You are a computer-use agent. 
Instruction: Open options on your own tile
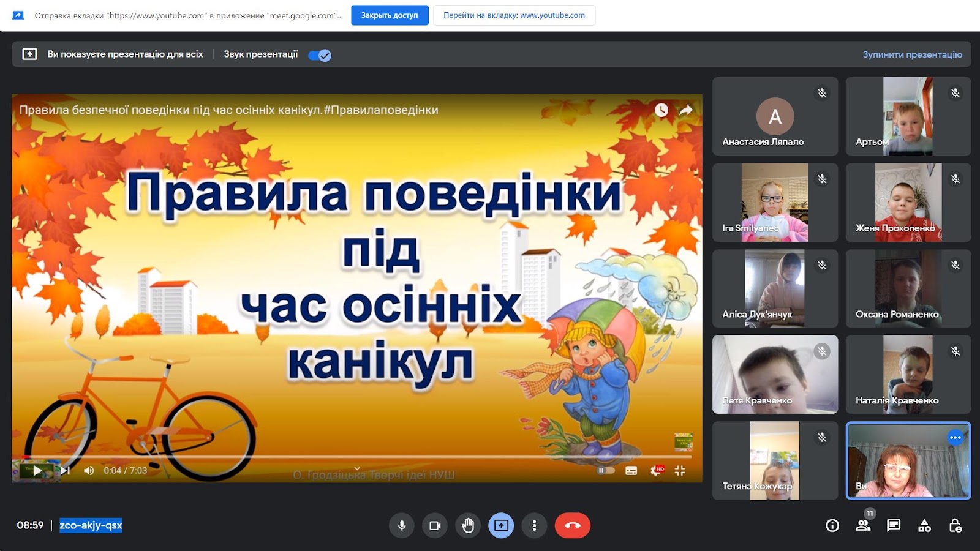point(955,437)
